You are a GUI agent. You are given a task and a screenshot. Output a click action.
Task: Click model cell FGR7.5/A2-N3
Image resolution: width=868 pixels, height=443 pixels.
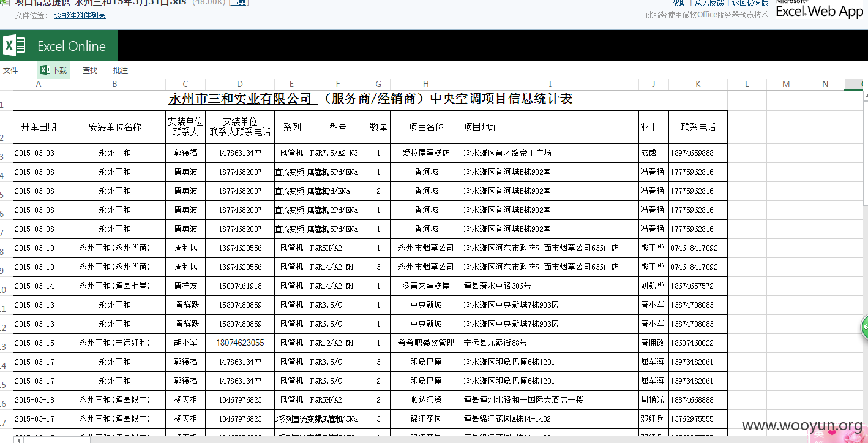tap(338, 153)
